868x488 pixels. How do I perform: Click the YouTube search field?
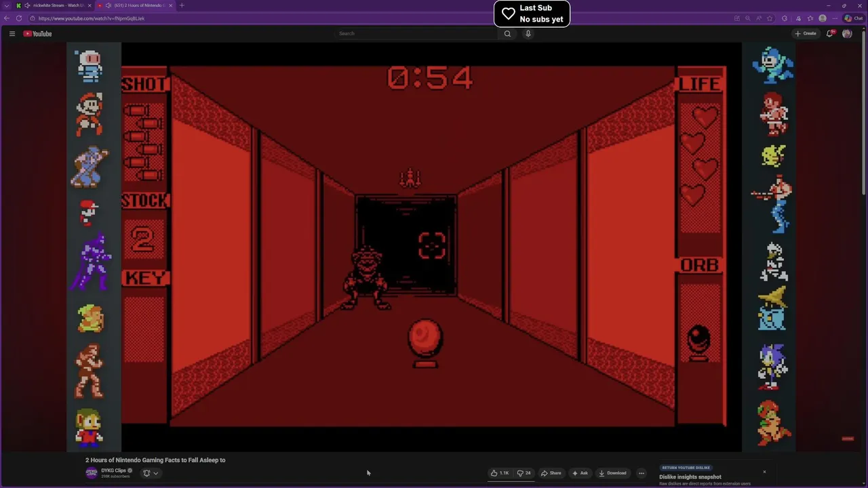pyautogui.click(x=417, y=33)
